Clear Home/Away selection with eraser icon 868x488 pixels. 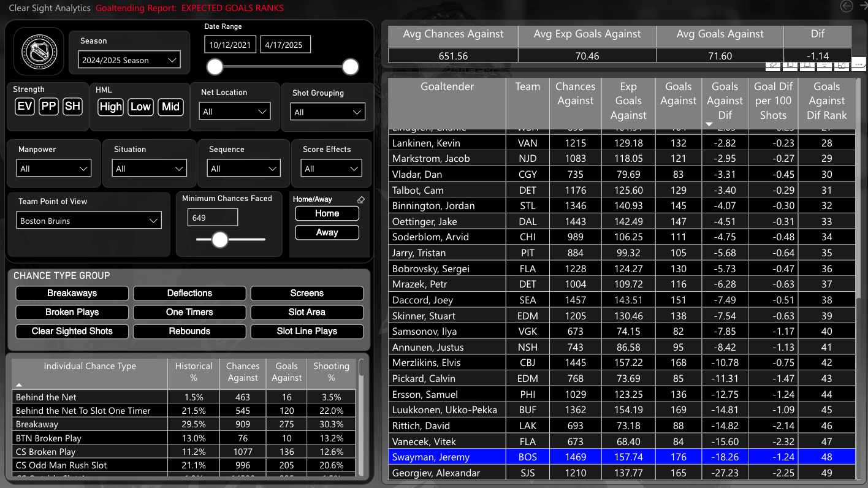pyautogui.click(x=360, y=200)
